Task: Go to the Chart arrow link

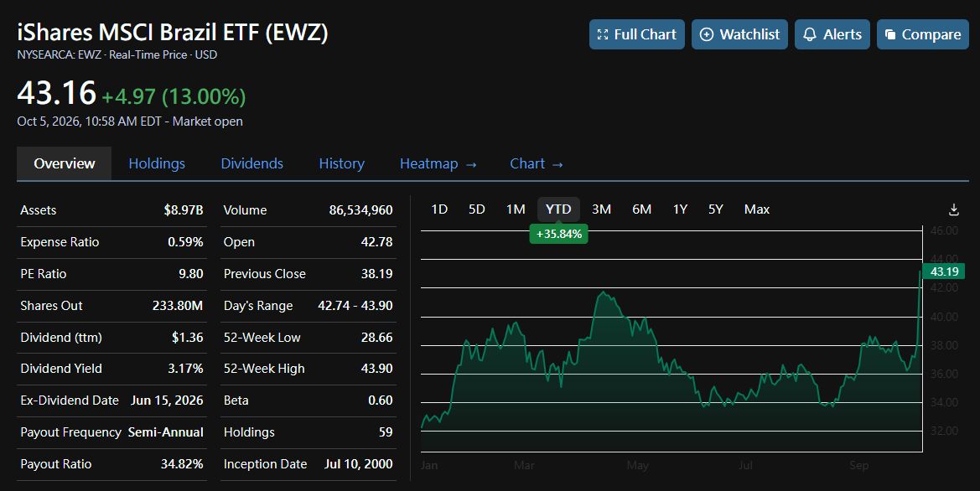Action: (x=537, y=163)
